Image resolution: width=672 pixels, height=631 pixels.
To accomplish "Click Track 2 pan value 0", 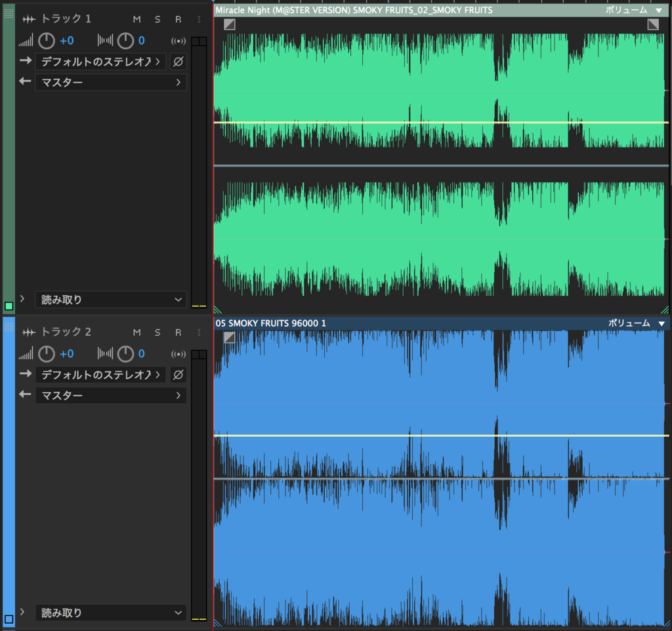I will (x=142, y=354).
